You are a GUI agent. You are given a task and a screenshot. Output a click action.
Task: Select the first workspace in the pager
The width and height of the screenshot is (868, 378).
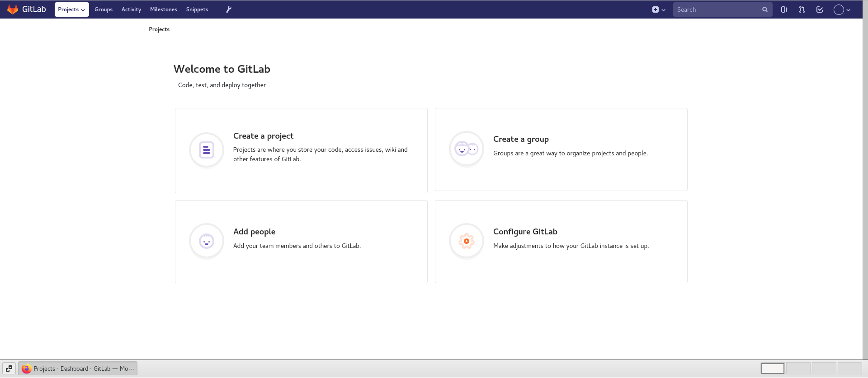pyautogui.click(x=773, y=369)
